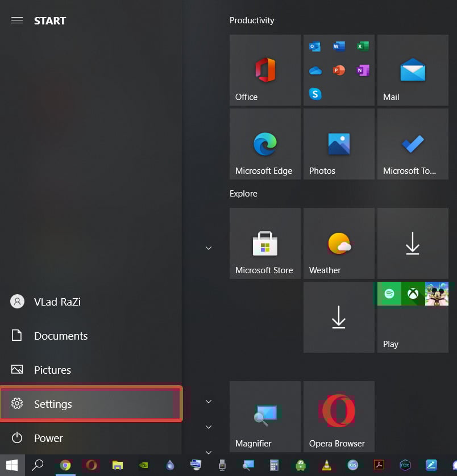Open Calculator from the taskbar
Screen dimensions: 457x476
275,465
